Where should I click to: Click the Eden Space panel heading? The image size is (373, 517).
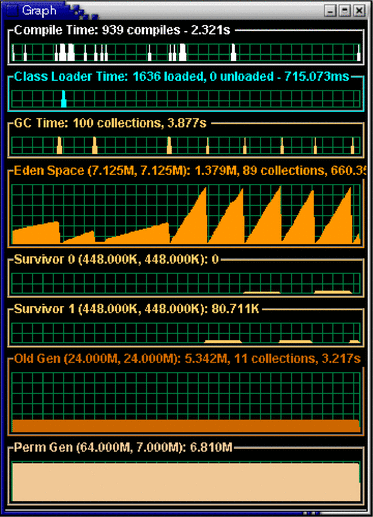pyautogui.click(x=189, y=171)
